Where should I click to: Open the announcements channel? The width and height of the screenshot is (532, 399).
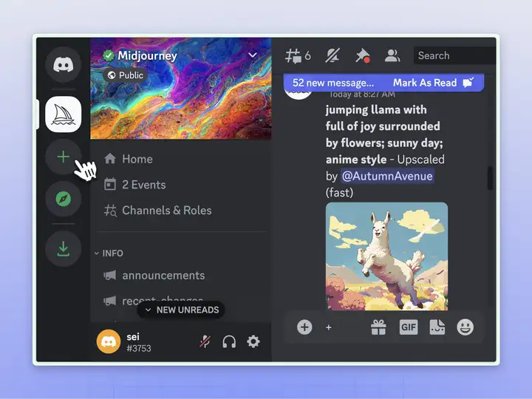tap(154, 275)
